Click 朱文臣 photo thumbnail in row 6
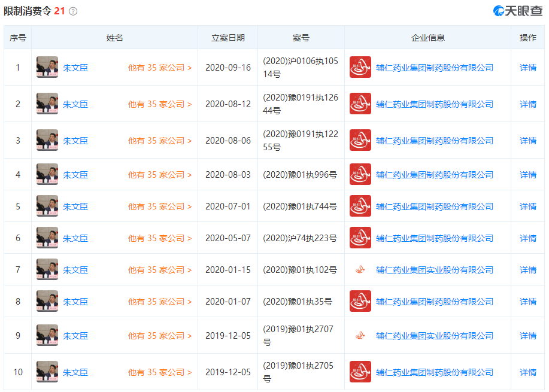The height and width of the screenshot is (392, 549). click(x=47, y=238)
